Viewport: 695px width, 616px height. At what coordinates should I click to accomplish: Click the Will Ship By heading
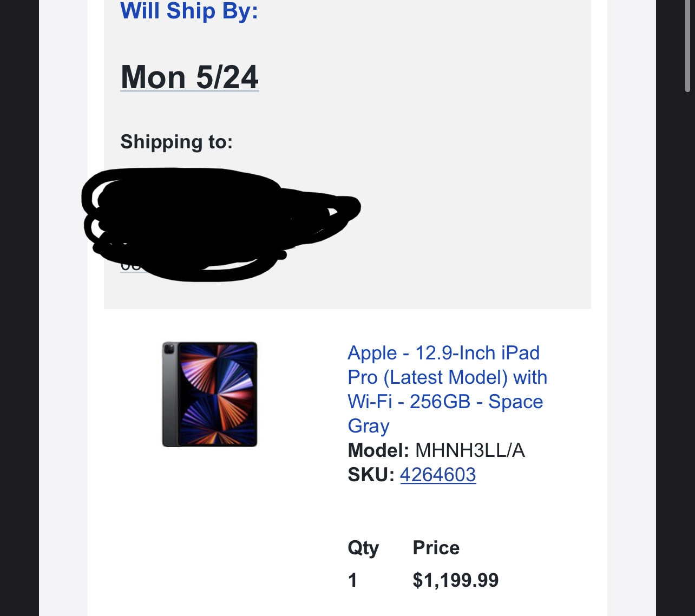tap(189, 11)
